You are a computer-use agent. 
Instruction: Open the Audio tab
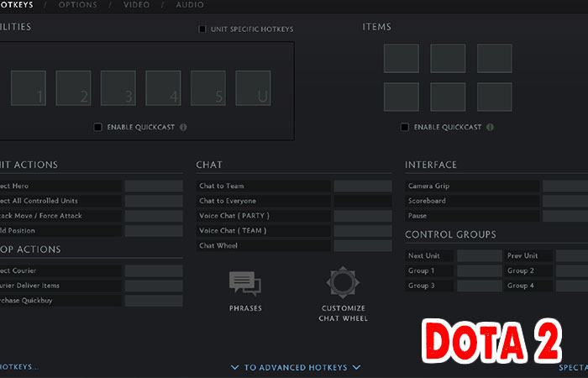click(189, 5)
